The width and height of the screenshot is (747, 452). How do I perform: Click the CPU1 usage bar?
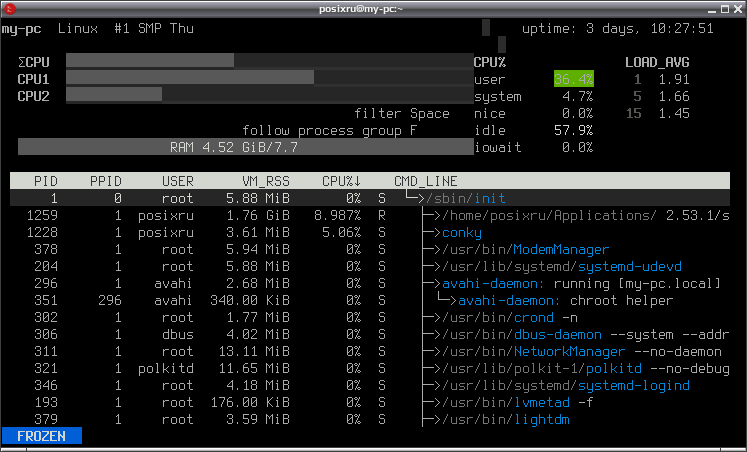(x=270, y=78)
